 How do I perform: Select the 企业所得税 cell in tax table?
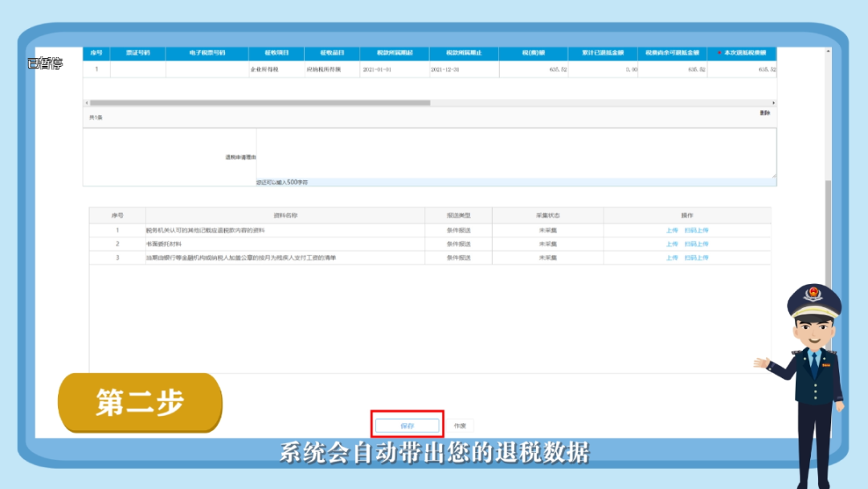[x=264, y=70]
